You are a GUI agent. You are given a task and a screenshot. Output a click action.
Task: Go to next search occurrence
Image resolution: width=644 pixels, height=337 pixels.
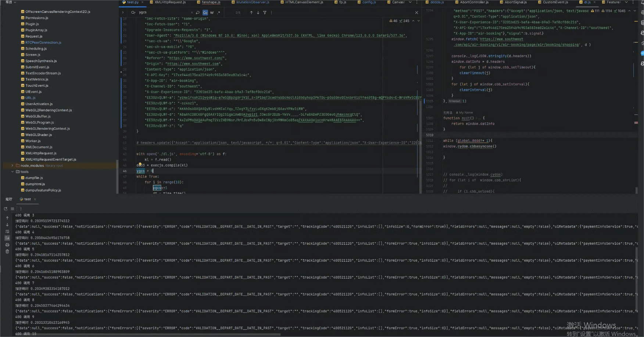coord(258,12)
